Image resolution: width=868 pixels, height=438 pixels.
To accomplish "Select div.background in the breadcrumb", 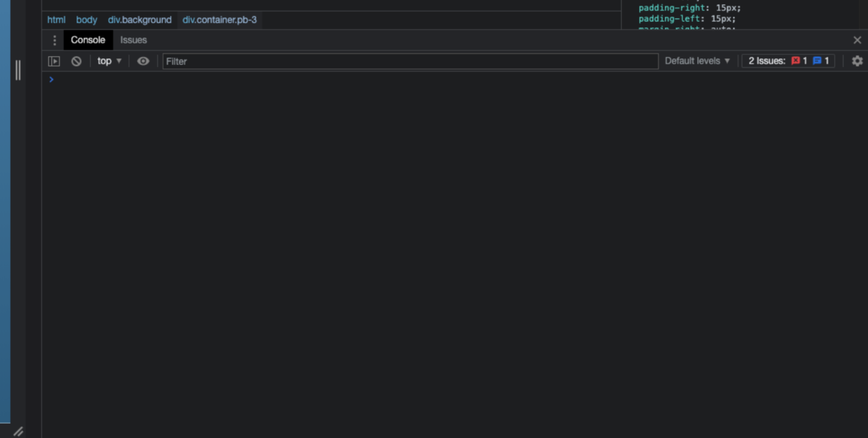I will [140, 20].
